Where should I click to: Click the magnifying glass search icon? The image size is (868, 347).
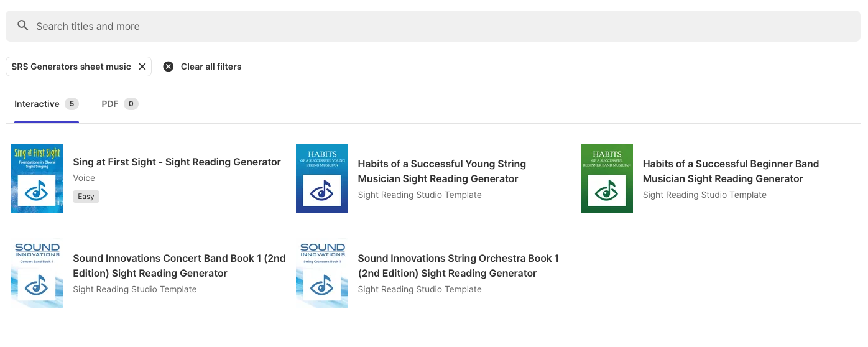tap(22, 25)
